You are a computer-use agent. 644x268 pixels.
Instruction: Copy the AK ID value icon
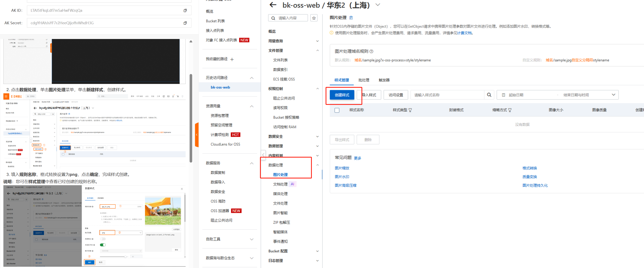click(185, 11)
